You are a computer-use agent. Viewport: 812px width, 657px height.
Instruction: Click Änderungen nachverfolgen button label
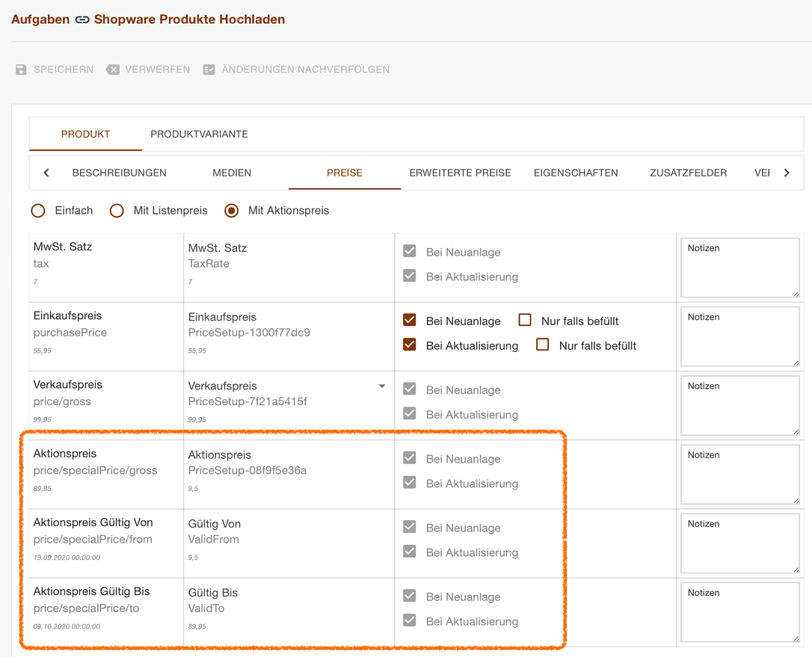pyautogui.click(x=306, y=70)
